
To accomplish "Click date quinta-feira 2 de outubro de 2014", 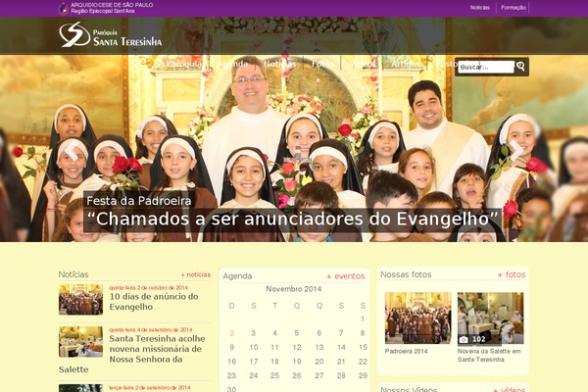I will tap(149, 288).
